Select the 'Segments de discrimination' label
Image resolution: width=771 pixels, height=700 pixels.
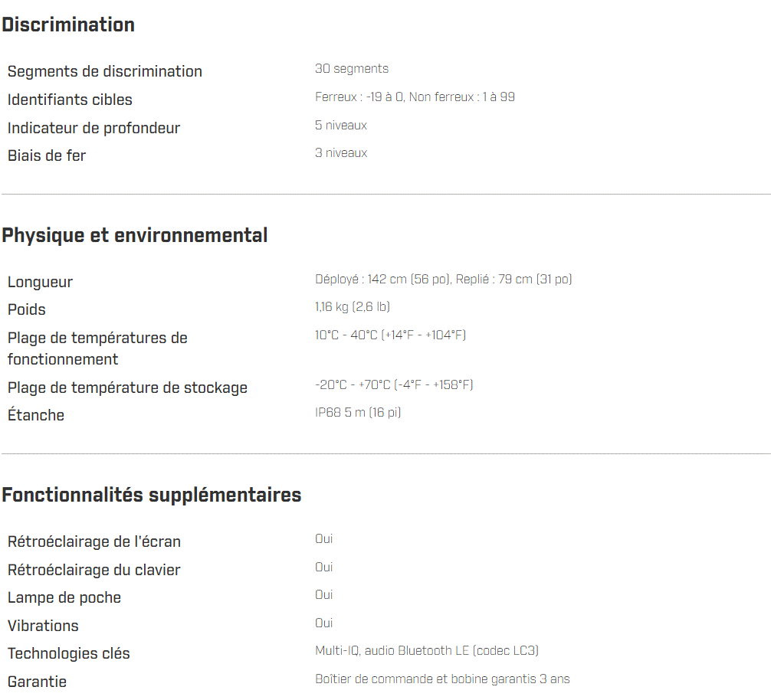105,71
